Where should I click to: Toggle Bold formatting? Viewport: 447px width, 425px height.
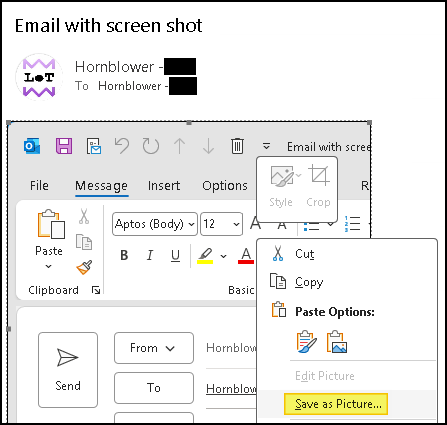coord(124,255)
